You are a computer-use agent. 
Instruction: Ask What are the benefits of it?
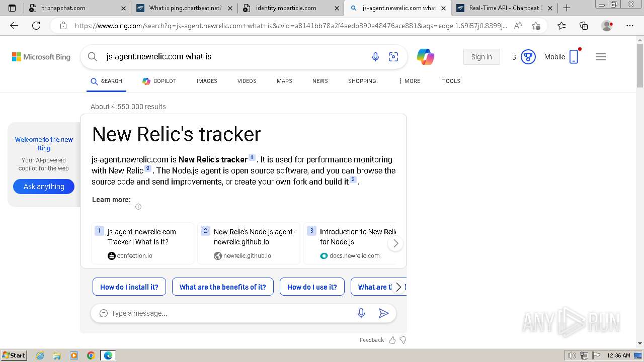[x=223, y=287]
